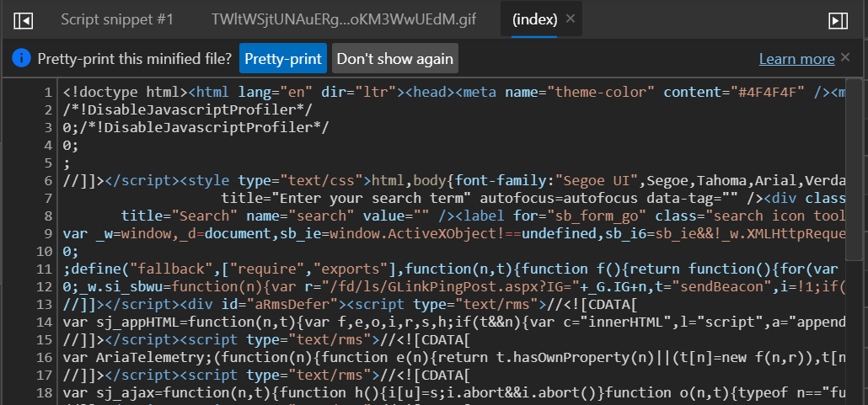Viewport: 868px width, 405px height.
Task: Add a breakpoint at line number 11
Action: coord(45,269)
